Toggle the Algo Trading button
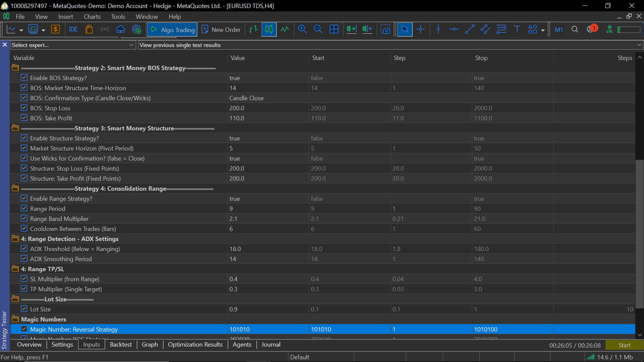The height and width of the screenshot is (362, 644). coord(172,29)
